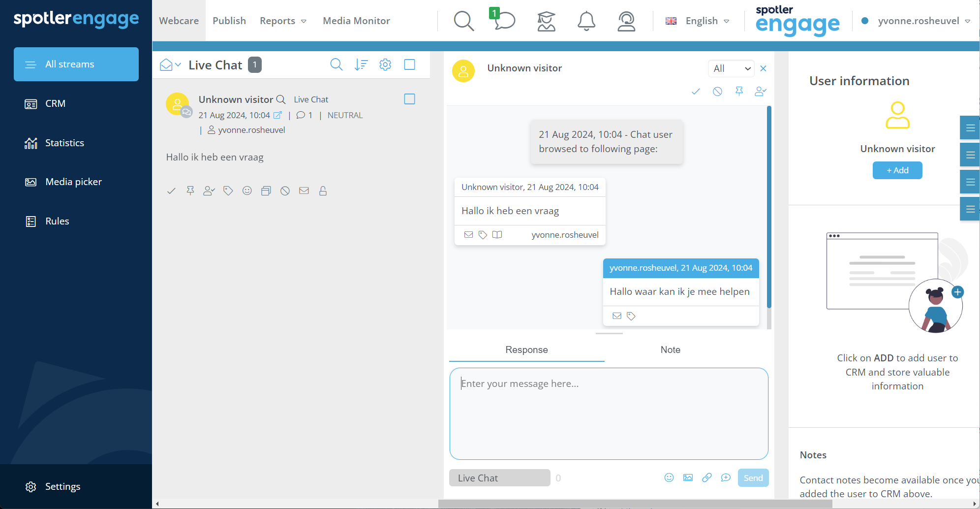Pin the stream message

190,191
